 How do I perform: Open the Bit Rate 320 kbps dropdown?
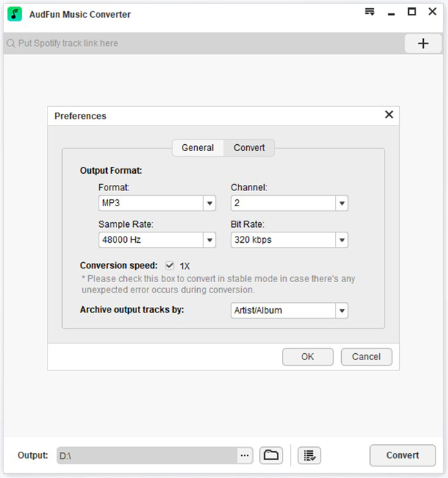pos(340,240)
